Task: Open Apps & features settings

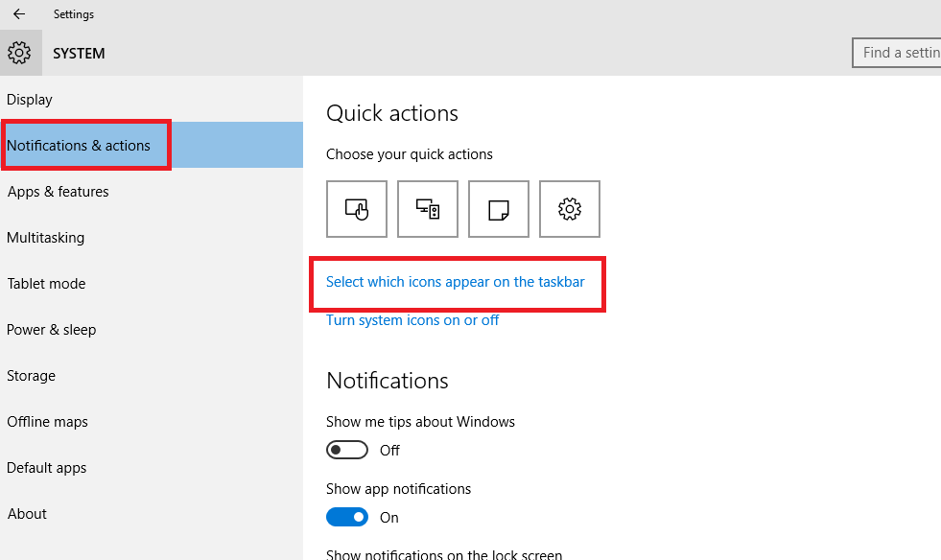Action: coord(58,191)
